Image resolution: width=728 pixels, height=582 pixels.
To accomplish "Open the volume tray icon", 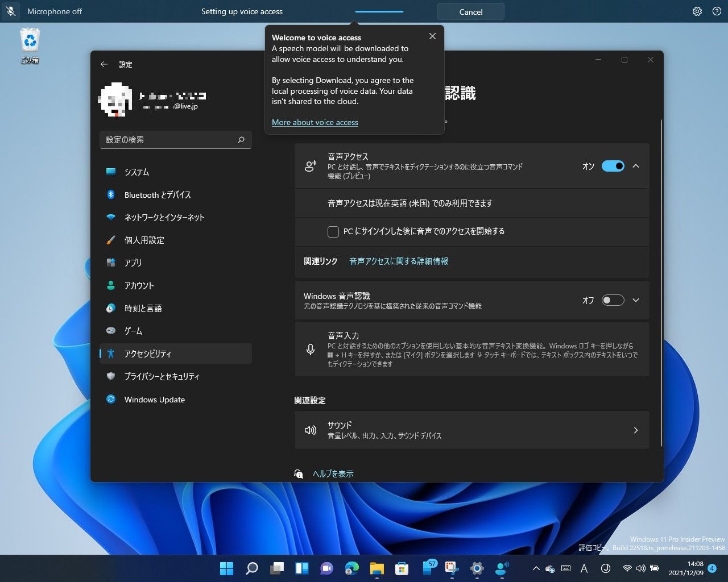I will click(x=641, y=568).
